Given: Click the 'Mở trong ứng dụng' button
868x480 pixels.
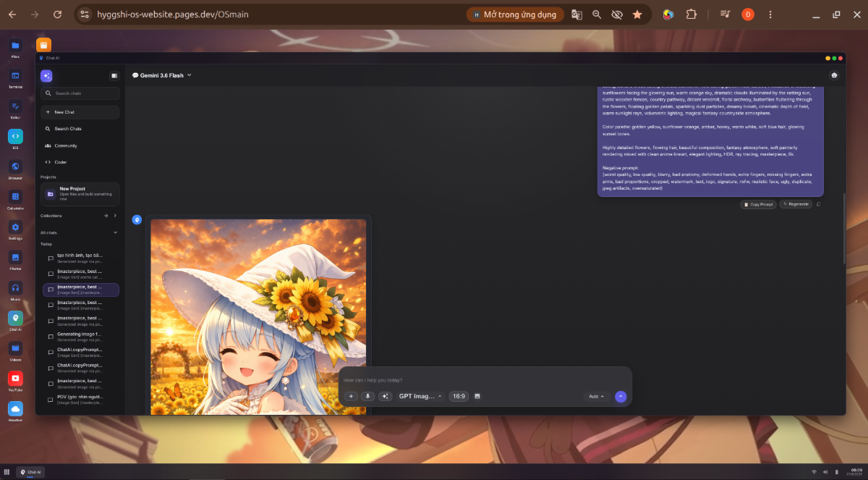Looking at the screenshot, I should [x=514, y=14].
